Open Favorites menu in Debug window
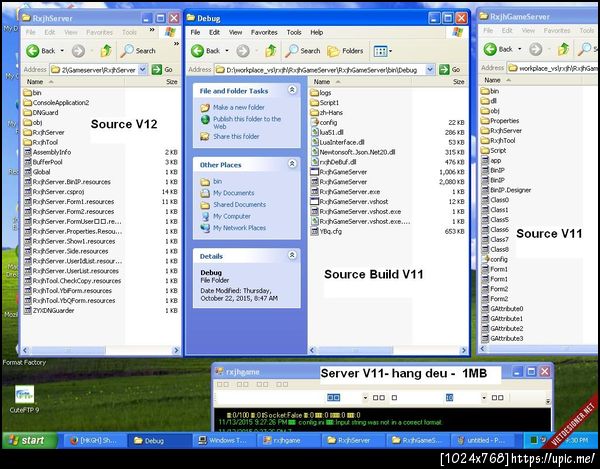Viewport: 600px width, 469px height. [264, 32]
